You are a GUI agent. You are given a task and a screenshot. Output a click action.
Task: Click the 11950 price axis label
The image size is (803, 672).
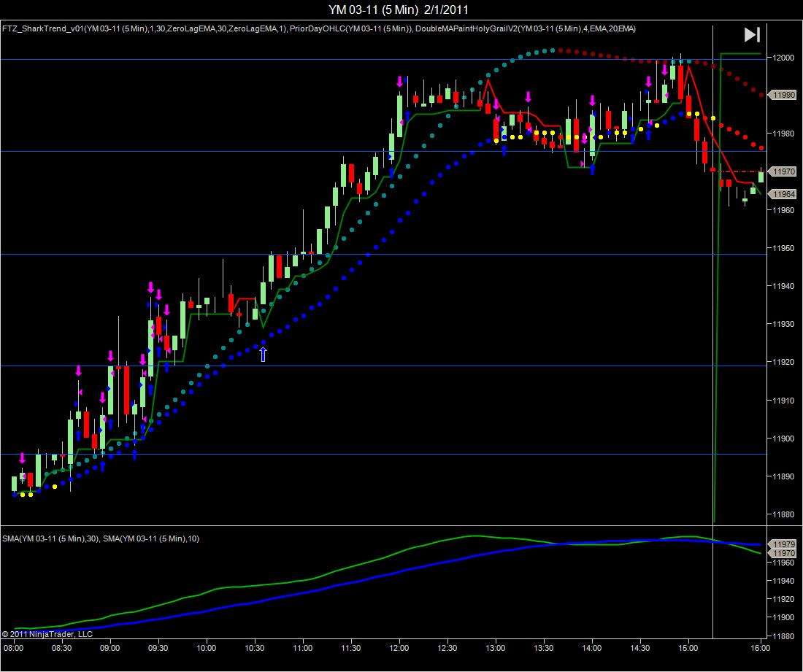tap(783, 248)
